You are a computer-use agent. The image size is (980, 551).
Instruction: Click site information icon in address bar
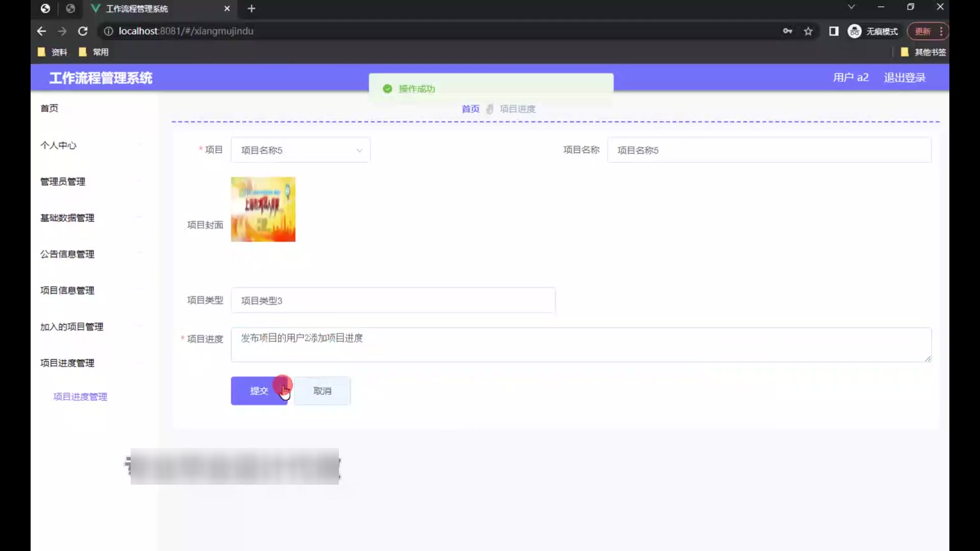tap(108, 31)
